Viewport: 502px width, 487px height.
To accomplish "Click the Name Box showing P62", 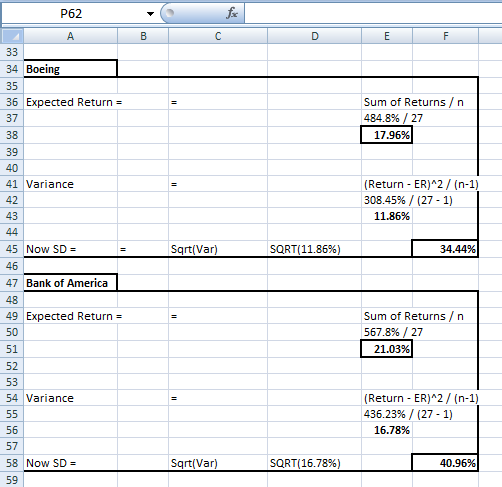I will [71, 14].
